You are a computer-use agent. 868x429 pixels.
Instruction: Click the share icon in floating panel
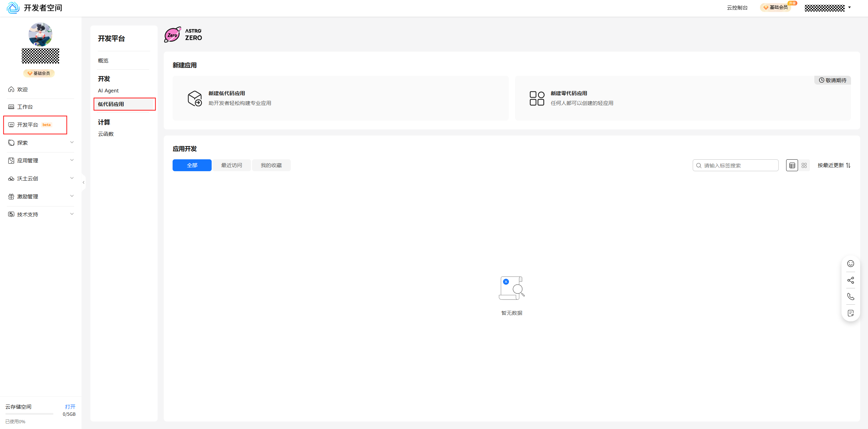[850, 280]
